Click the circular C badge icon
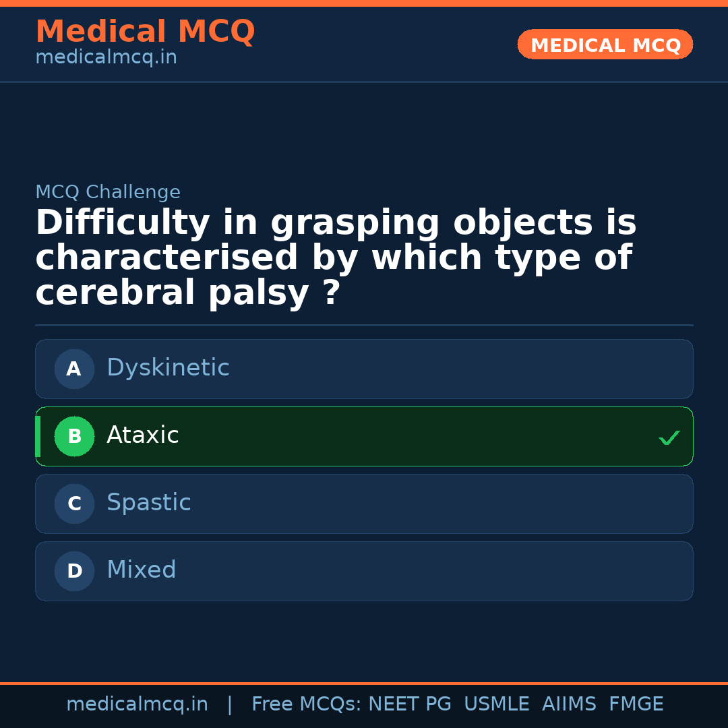This screenshot has height=728, width=728. tap(74, 504)
